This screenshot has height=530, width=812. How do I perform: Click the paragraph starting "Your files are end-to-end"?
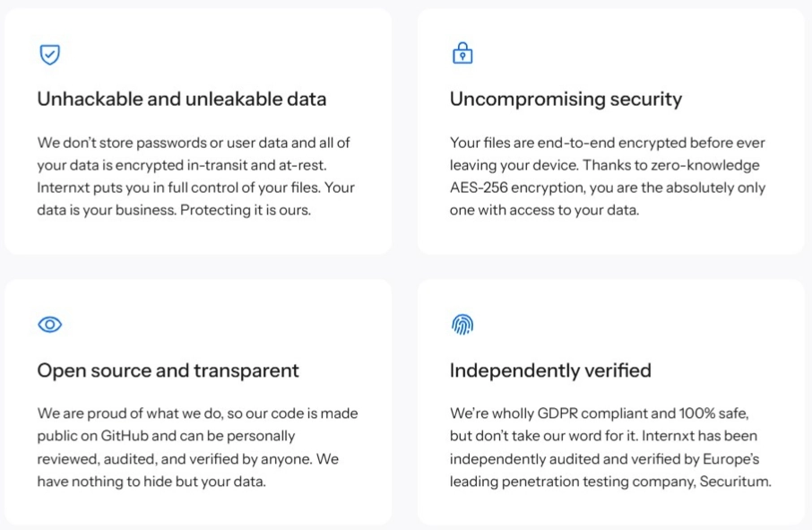pos(608,177)
